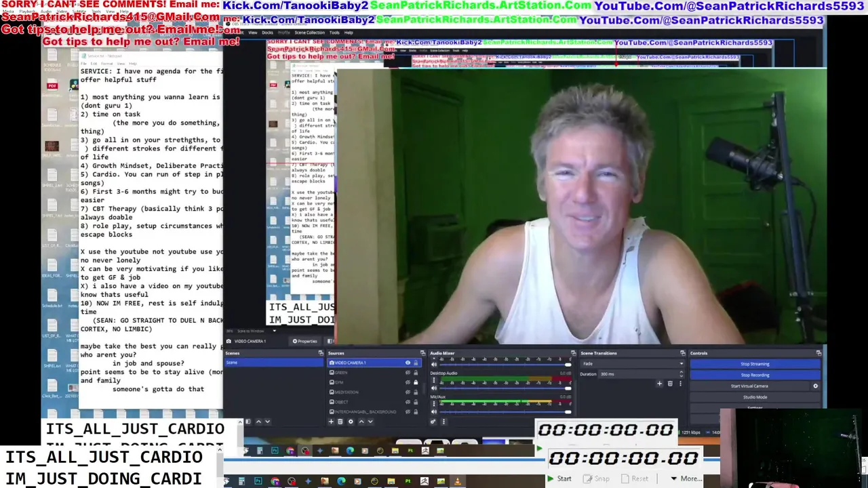Open virtual camera settings gear icon
Screen dimensions: 868x488
815,386
